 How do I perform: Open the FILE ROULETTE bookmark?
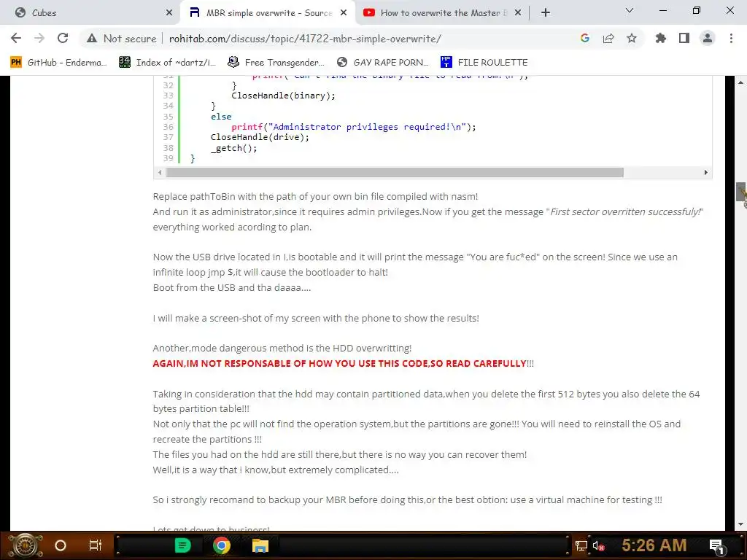pyautogui.click(x=484, y=63)
